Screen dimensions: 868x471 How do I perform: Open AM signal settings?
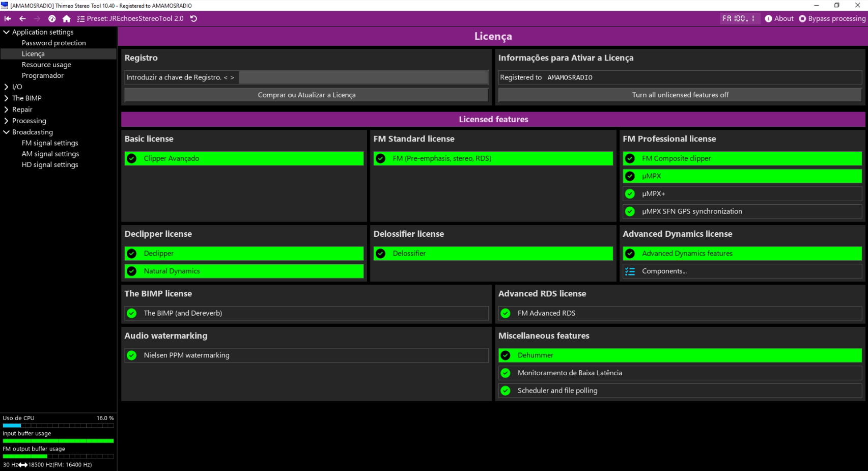[50, 154]
